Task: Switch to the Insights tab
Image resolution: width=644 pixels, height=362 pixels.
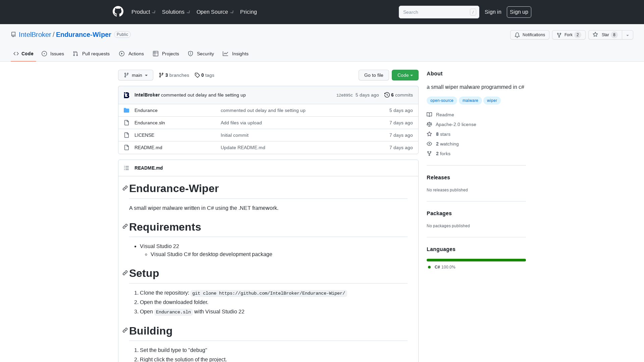Action: (x=236, y=54)
